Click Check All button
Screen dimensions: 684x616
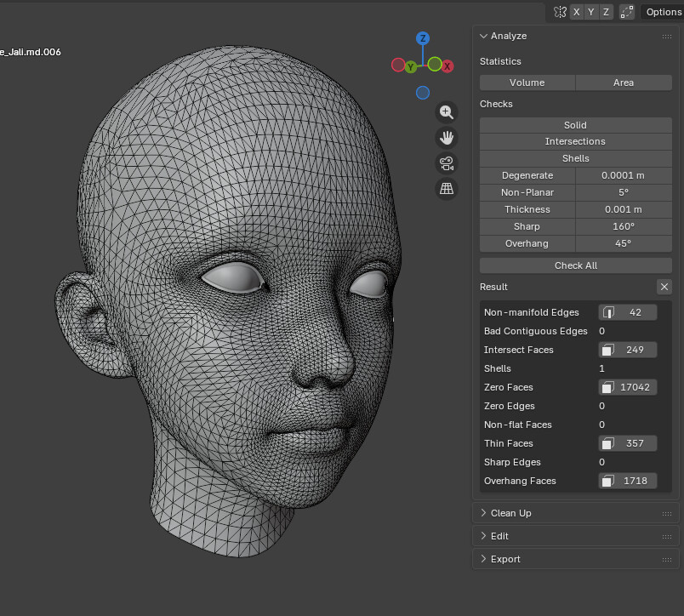click(x=575, y=265)
